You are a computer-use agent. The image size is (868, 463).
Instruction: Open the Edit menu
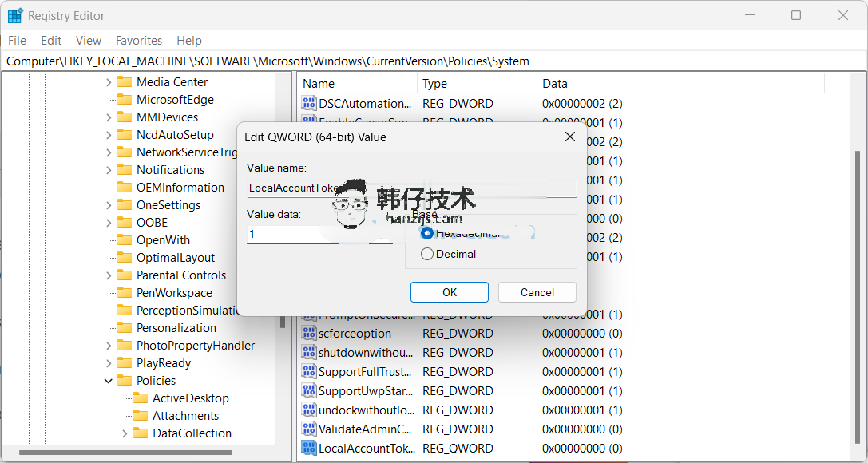point(51,41)
